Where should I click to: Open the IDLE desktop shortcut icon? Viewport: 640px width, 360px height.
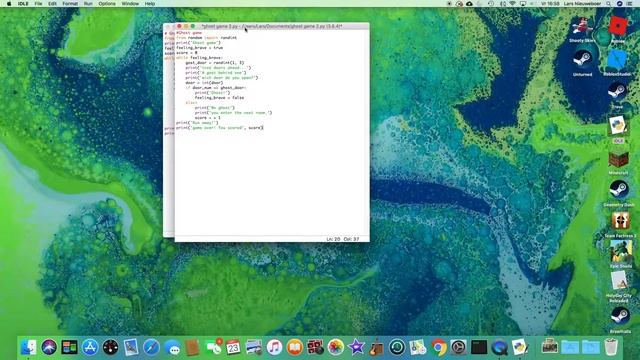point(618,126)
